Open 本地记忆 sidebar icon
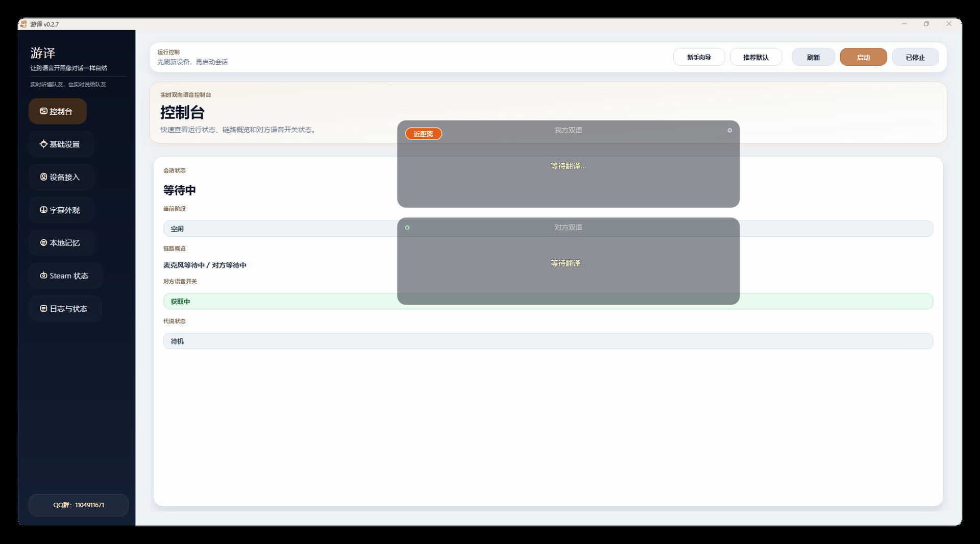 tap(43, 243)
